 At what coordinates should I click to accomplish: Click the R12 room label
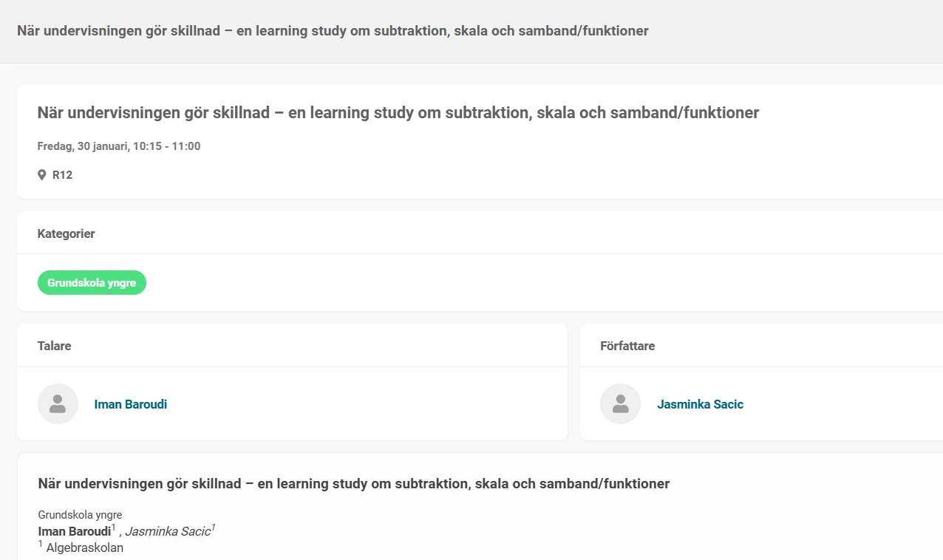click(62, 175)
